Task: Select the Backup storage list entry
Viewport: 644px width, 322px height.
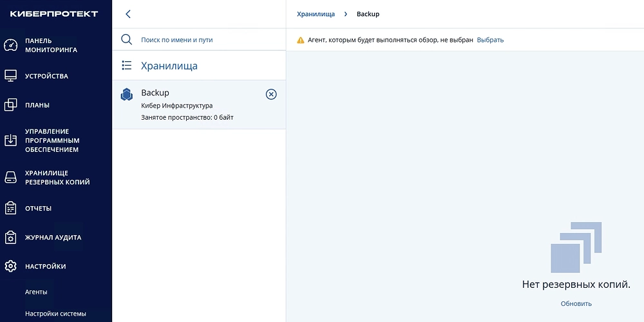Action: point(193,105)
